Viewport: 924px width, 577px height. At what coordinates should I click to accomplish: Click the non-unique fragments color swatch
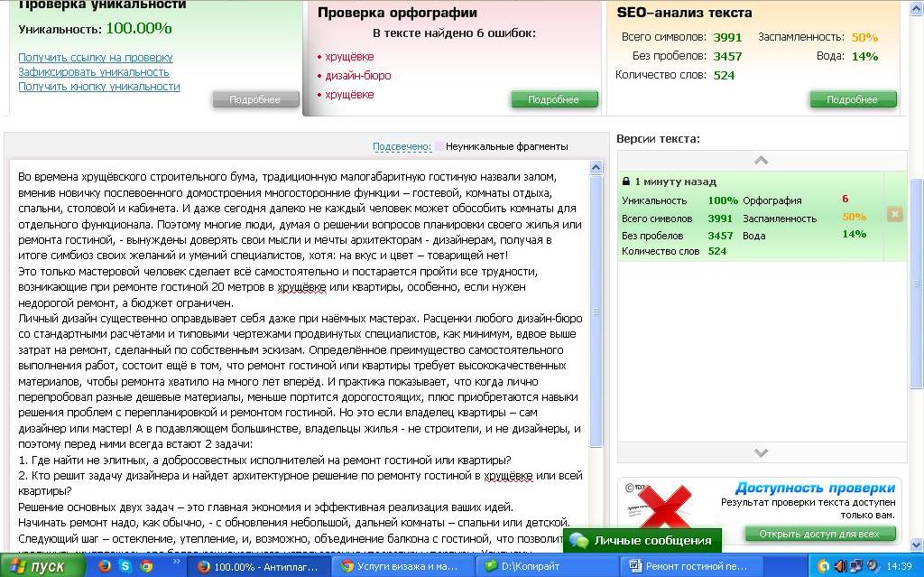tap(439, 145)
